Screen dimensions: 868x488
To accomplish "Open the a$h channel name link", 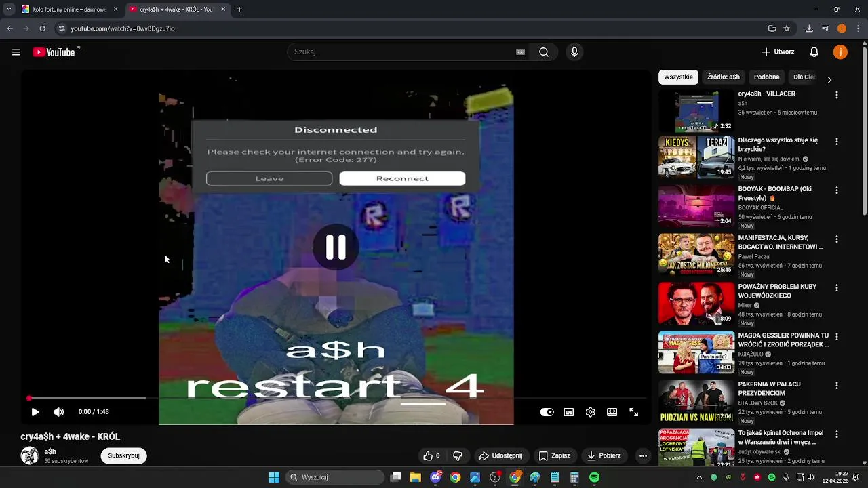I will [50, 451].
